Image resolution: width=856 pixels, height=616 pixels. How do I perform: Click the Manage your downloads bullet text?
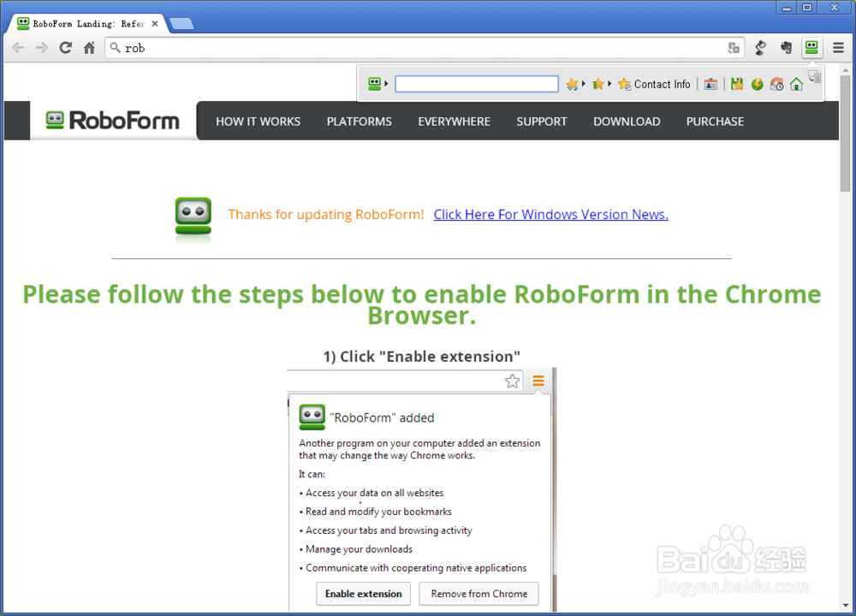click(x=359, y=549)
